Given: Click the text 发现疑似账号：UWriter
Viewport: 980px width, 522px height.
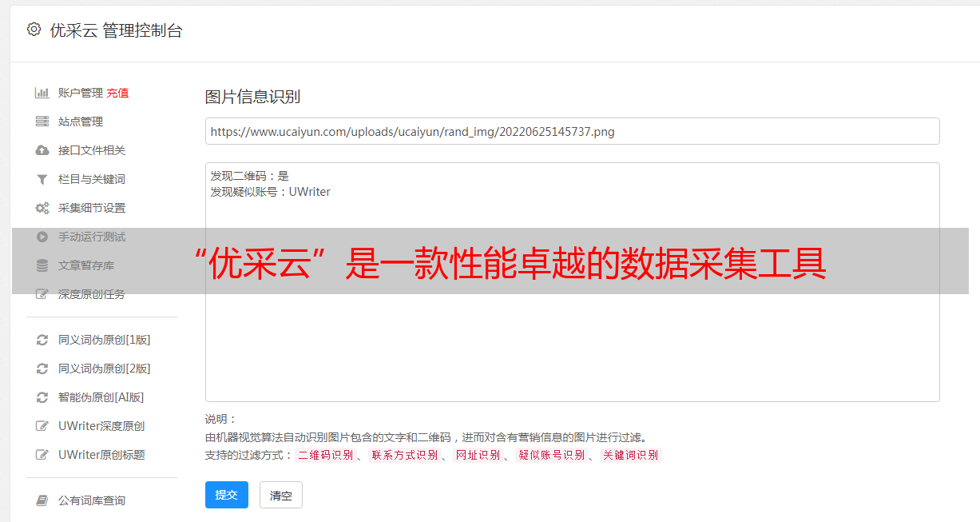Looking at the screenshot, I should (270, 192).
